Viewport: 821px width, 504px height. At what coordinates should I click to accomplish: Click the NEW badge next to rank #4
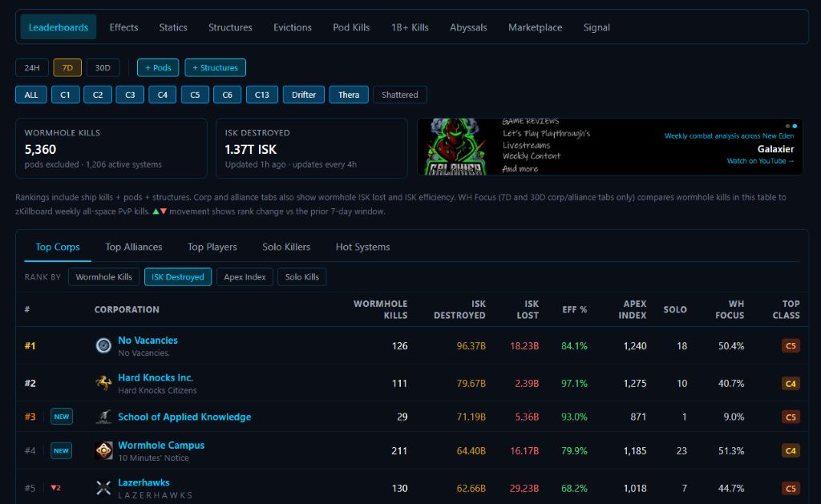(61, 450)
